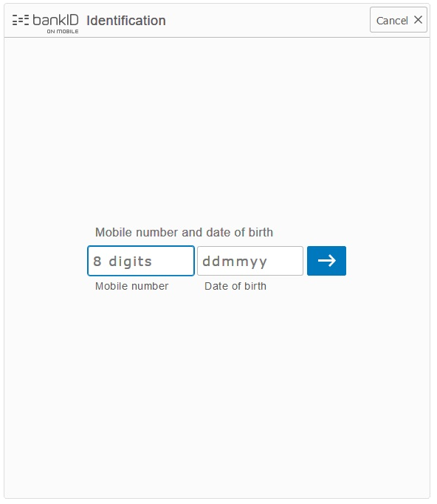Click the blue arrow submit button
437x504 pixels.
[326, 261]
